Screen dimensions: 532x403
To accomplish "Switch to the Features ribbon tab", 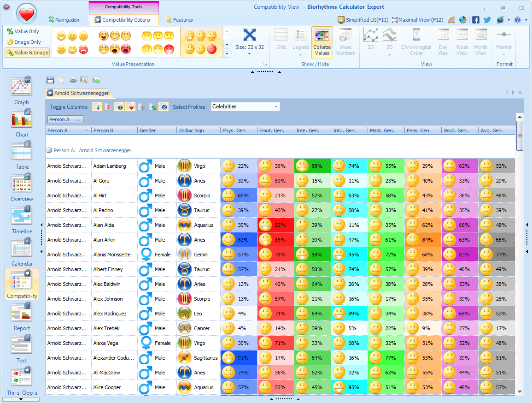I will [x=180, y=20].
